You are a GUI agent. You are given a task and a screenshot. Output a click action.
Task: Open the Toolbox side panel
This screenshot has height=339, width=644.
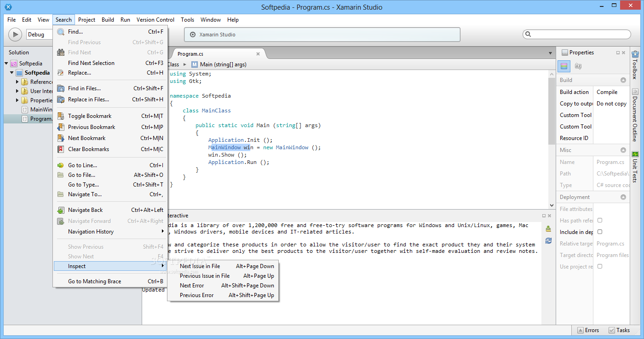point(635,65)
